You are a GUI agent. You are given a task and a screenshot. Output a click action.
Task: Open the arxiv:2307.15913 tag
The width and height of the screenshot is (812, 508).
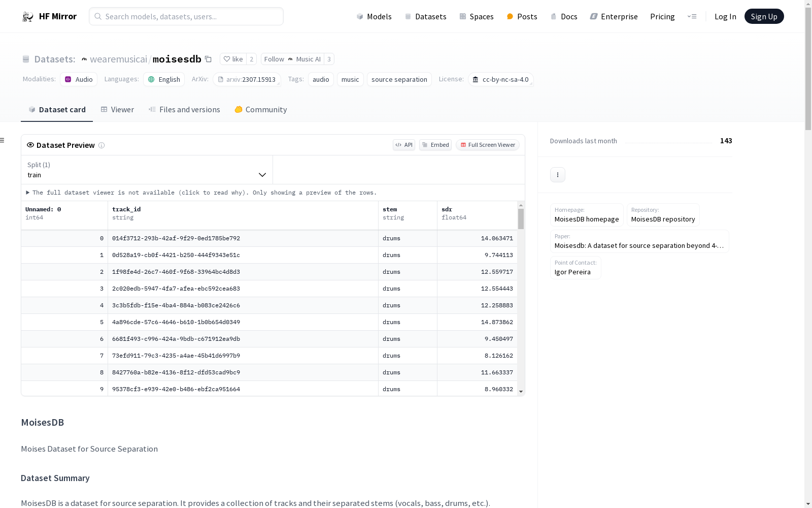(247, 79)
